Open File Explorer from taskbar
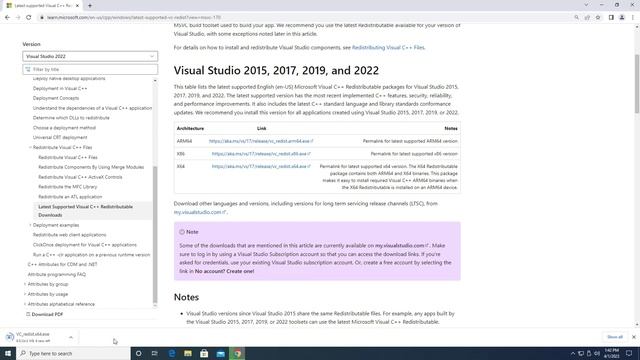 (188, 353)
